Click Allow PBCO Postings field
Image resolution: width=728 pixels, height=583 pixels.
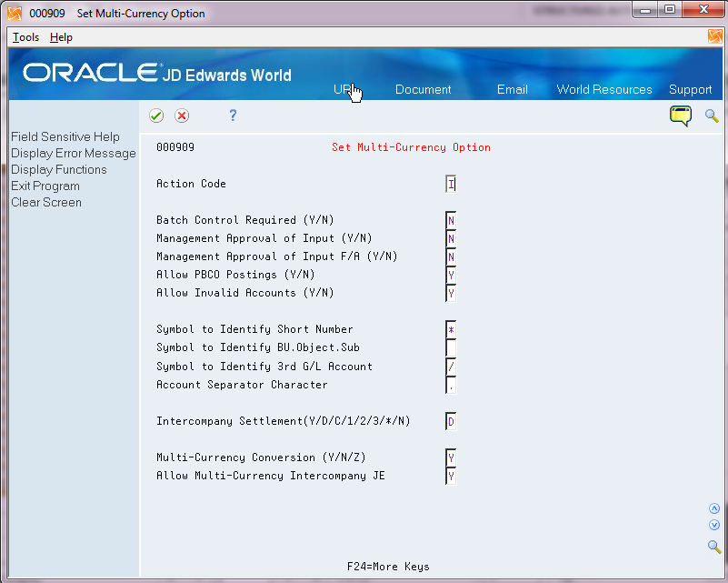451,275
